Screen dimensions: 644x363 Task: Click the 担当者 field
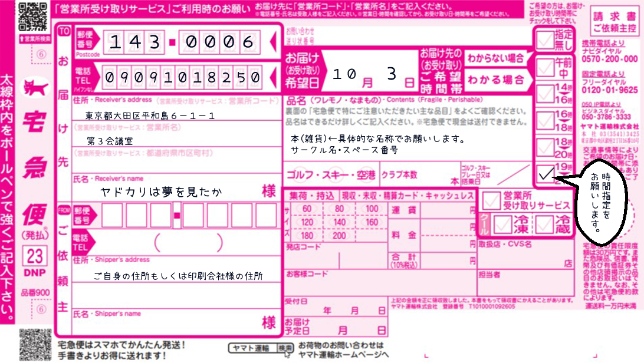(x=525, y=282)
